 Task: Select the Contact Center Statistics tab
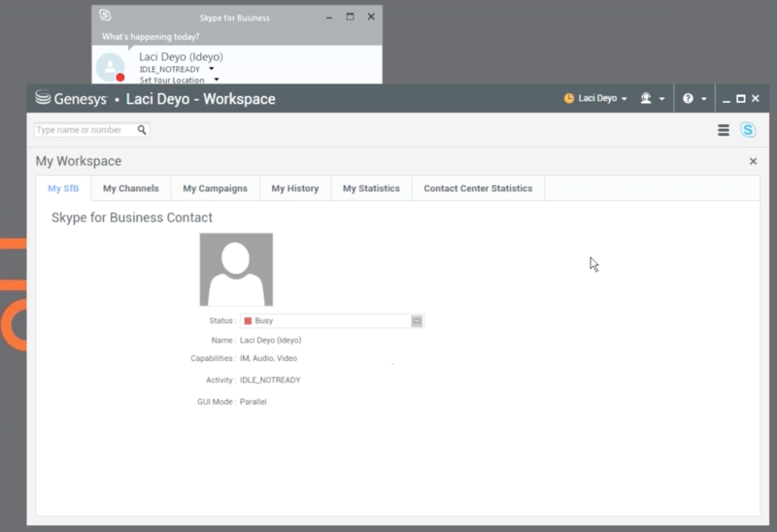[478, 188]
